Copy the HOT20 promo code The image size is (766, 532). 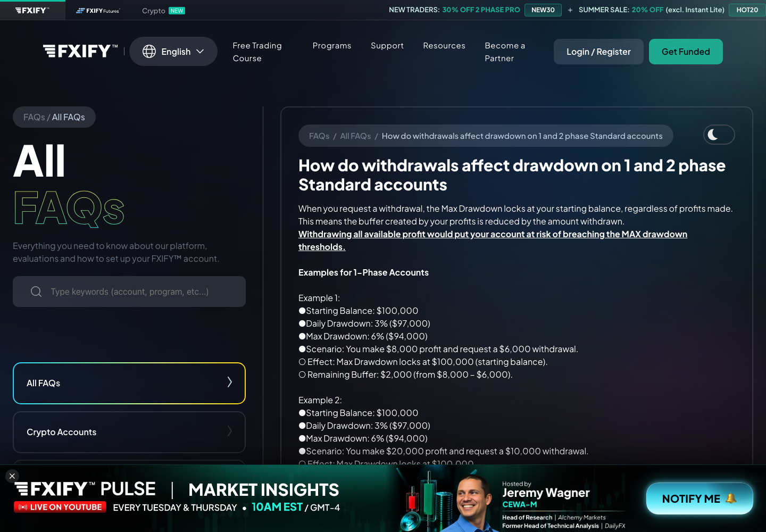pos(747,10)
